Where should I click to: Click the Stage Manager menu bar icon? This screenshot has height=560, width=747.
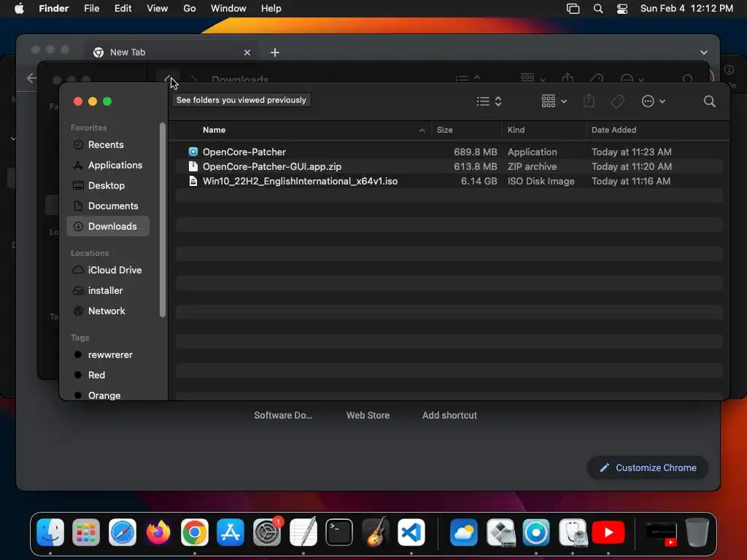coord(573,9)
